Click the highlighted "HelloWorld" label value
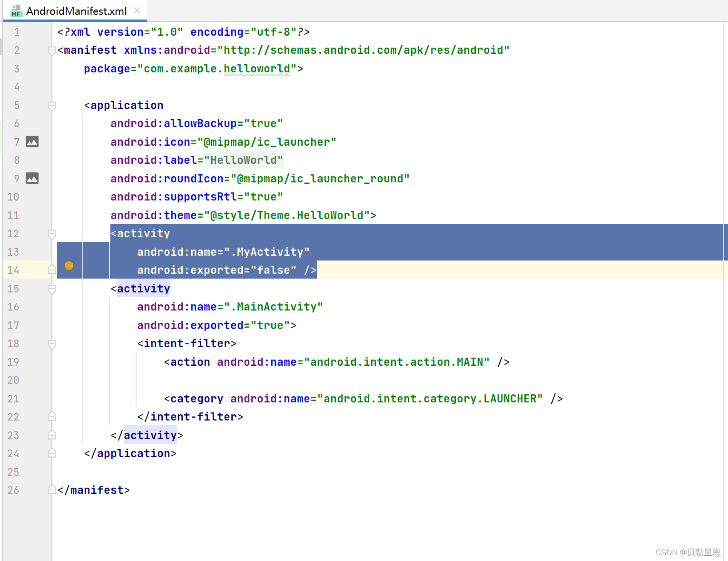Screen dimensions: 728x561 click(x=244, y=160)
